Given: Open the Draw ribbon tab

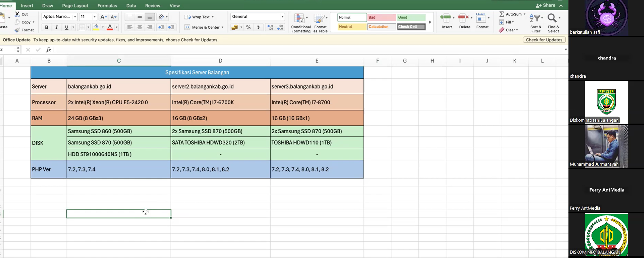Looking at the screenshot, I should point(48,5).
